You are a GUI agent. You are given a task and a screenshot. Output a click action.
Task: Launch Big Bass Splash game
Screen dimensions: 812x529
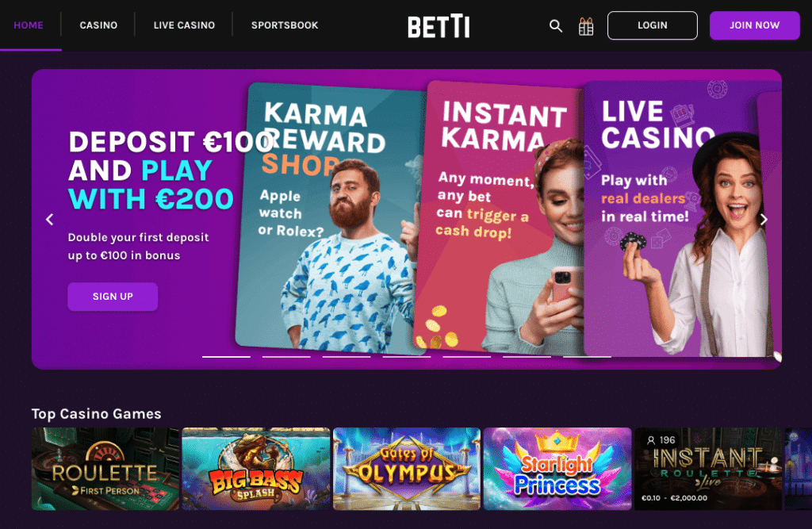pos(256,469)
